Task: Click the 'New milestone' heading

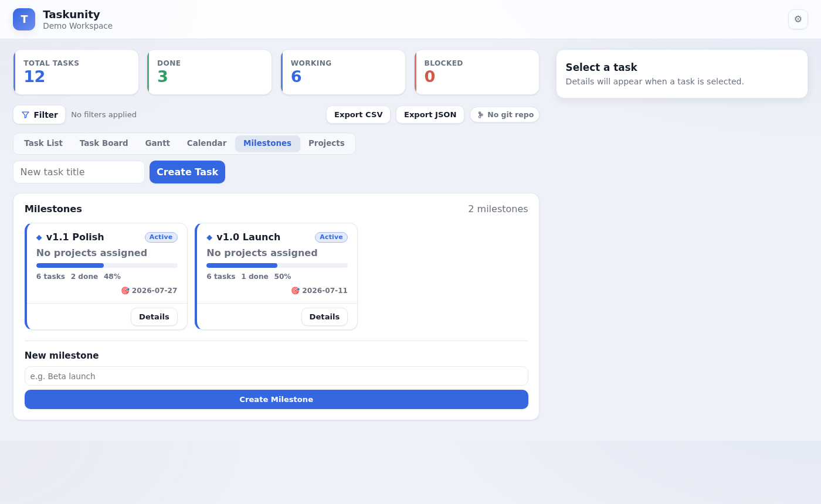Action: click(62, 356)
